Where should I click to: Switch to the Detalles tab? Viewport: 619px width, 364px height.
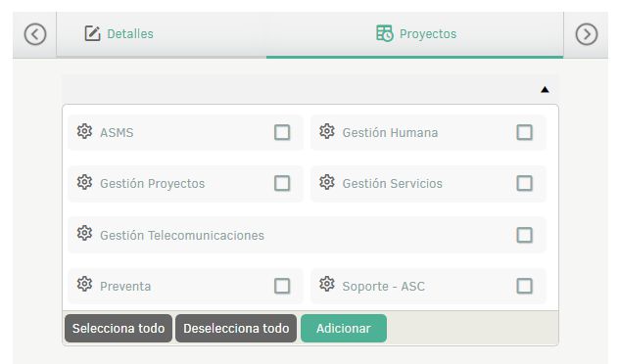(x=119, y=34)
